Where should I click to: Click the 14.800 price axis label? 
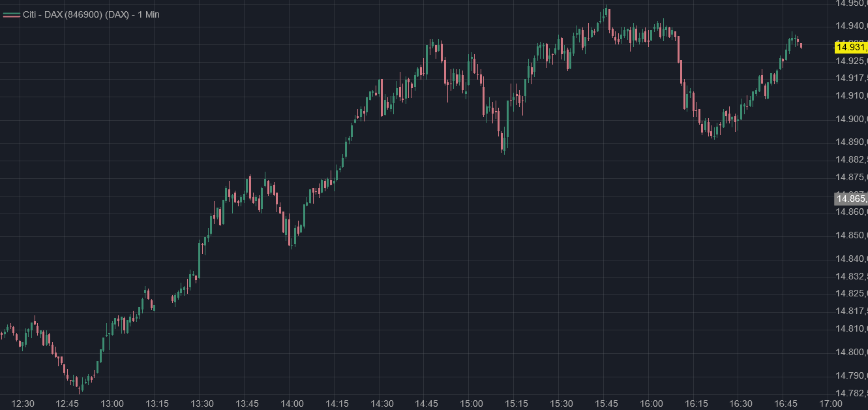click(851, 352)
